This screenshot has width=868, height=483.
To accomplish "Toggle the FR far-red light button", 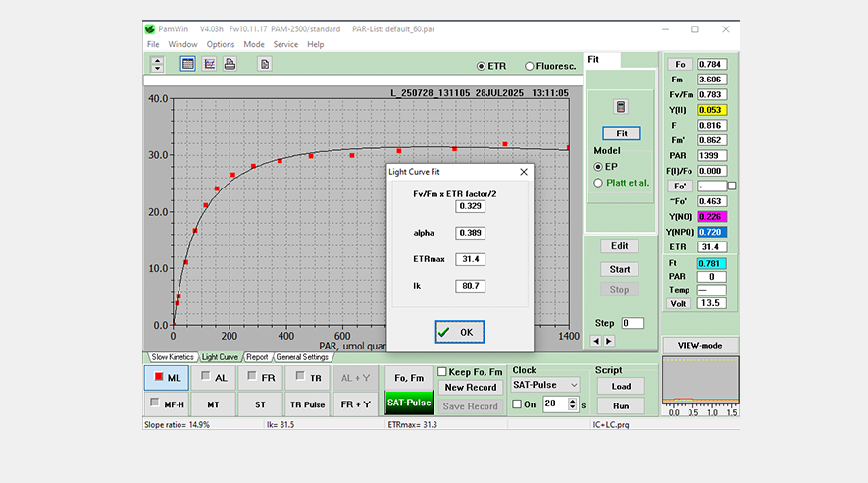I will [x=261, y=378].
